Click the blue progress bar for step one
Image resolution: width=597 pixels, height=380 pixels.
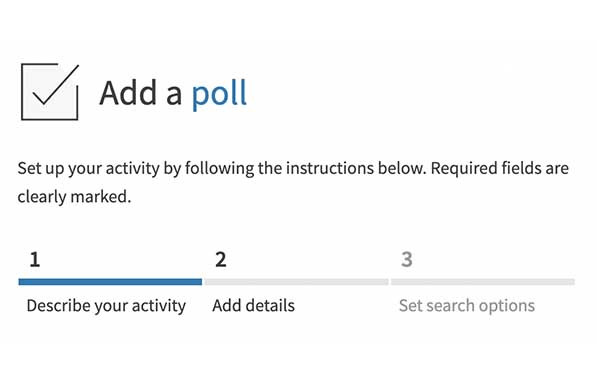point(110,282)
